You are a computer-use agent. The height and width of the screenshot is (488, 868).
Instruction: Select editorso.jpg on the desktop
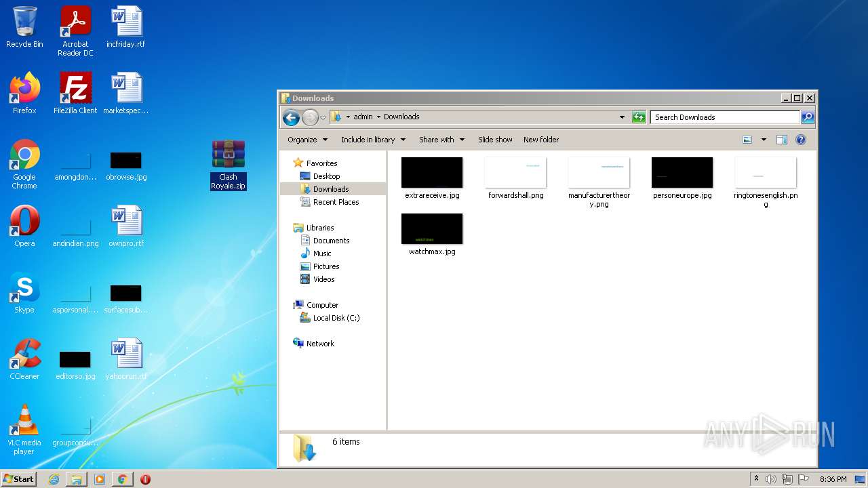click(x=75, y=366)
